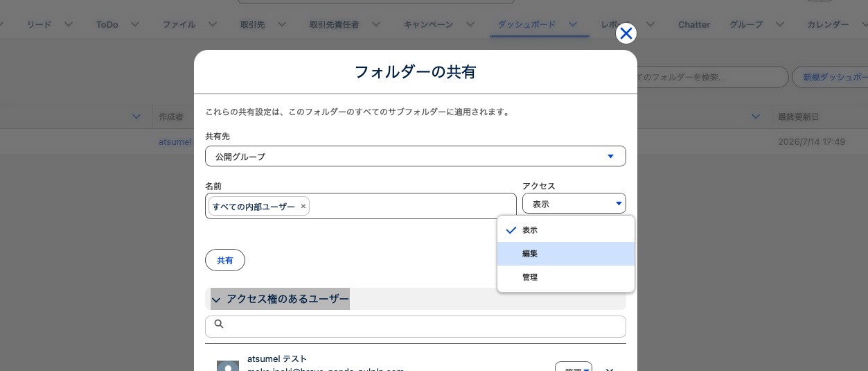Open the 取引先 tab

(x=252, y=24)
